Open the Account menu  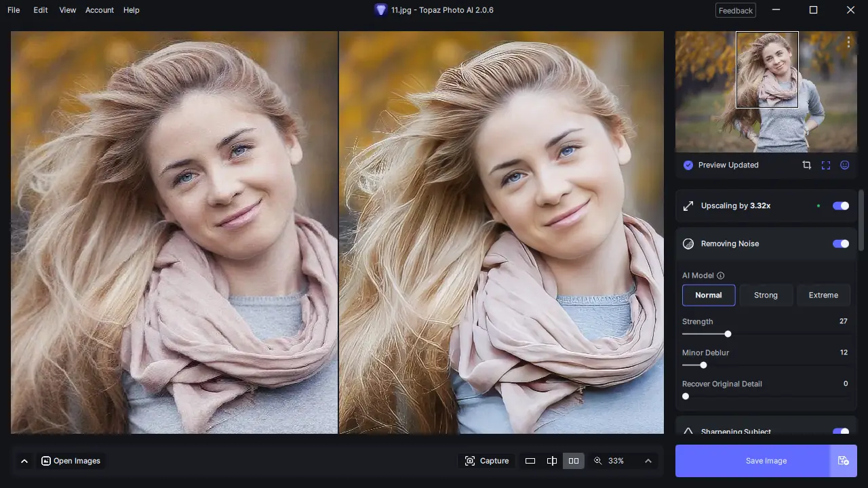(99, 9)
